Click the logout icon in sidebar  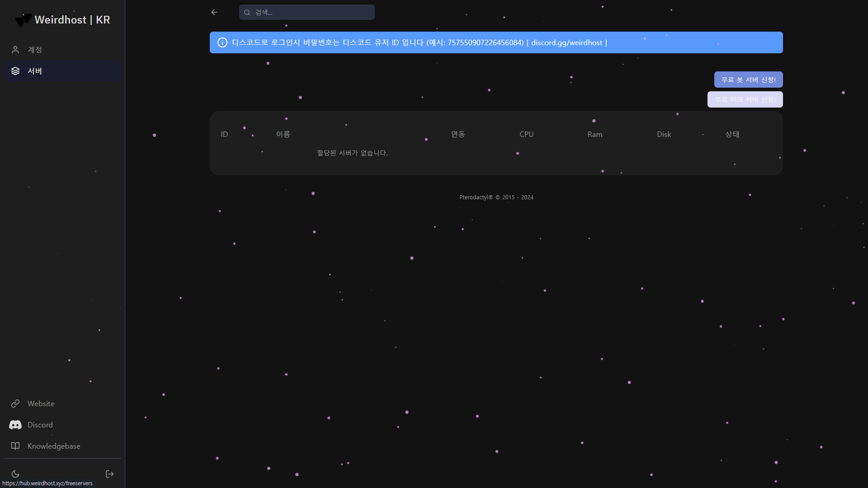[x=110, y=474]
